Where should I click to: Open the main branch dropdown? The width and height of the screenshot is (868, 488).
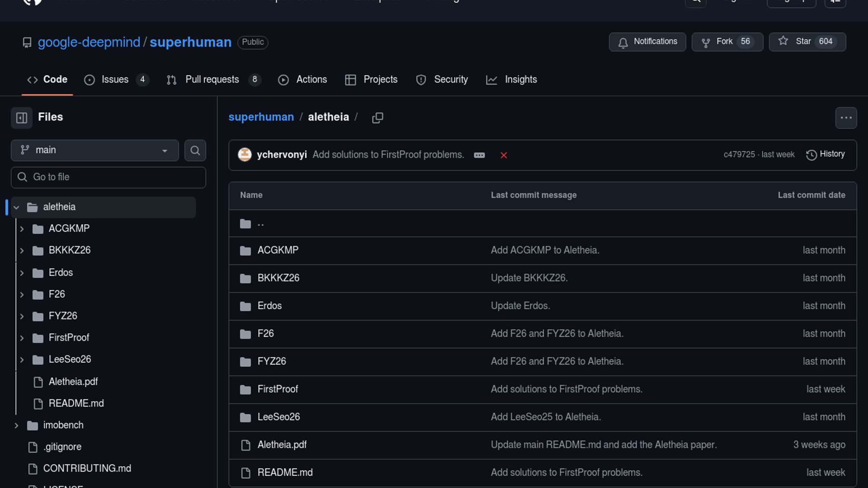pyautogui.click(x=94, y=150)
